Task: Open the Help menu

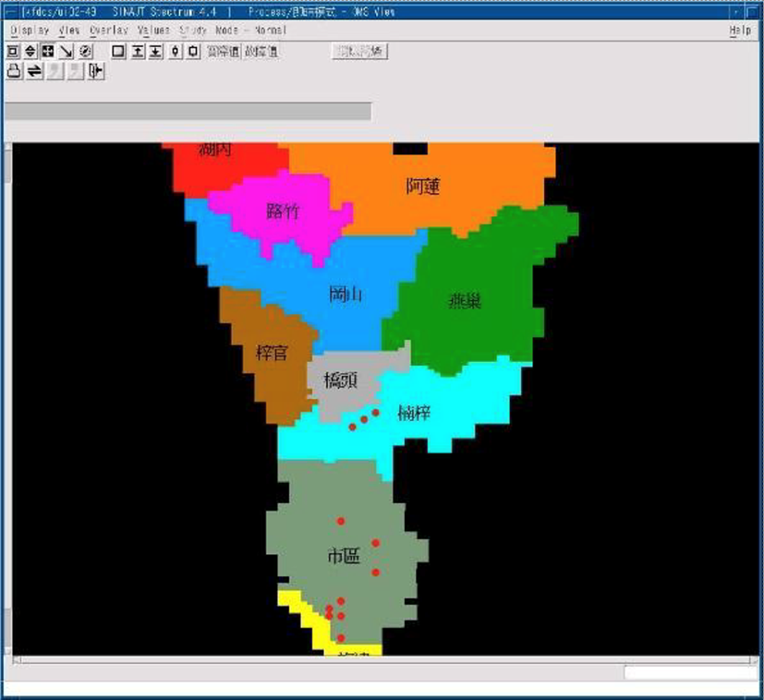Action: [740, 30]
